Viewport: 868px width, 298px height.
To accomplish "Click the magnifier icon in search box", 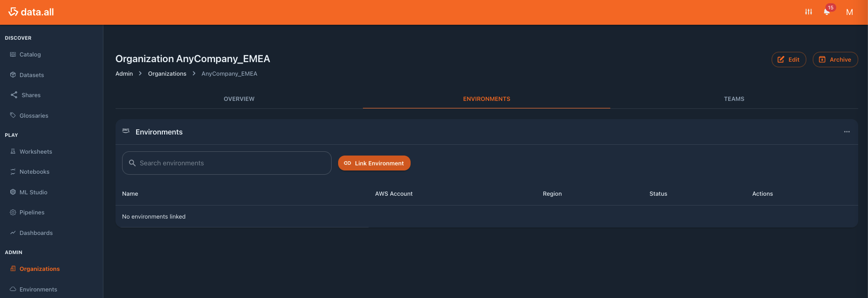I will [x=132, y=163].
